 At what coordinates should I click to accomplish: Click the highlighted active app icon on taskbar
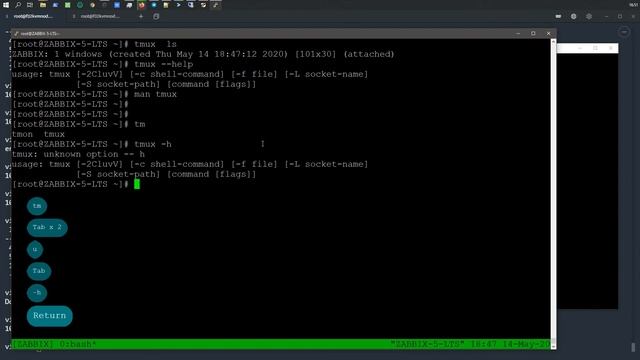pyautogui.click(x=216, y=5)
